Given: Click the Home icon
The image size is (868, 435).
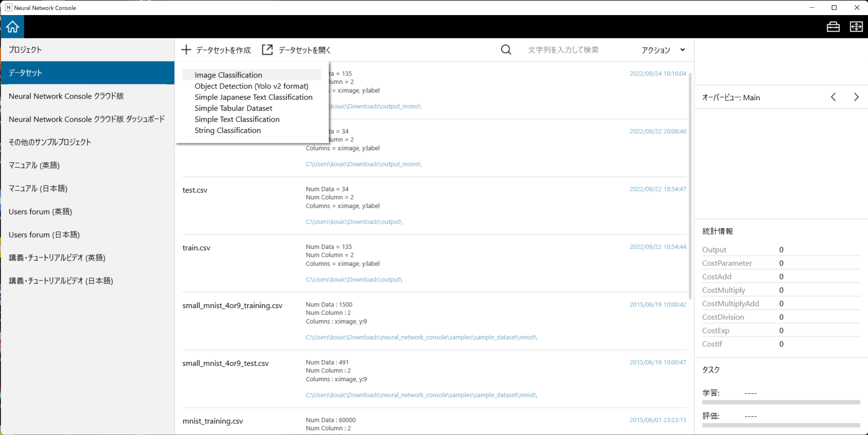Looking at the screenshot, I should (13, 27).
